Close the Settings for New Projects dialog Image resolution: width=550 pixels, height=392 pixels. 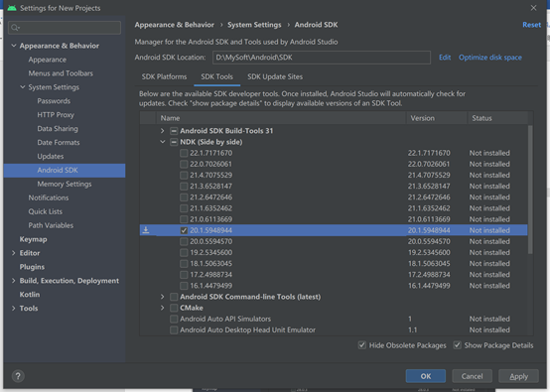click(533, 8)
